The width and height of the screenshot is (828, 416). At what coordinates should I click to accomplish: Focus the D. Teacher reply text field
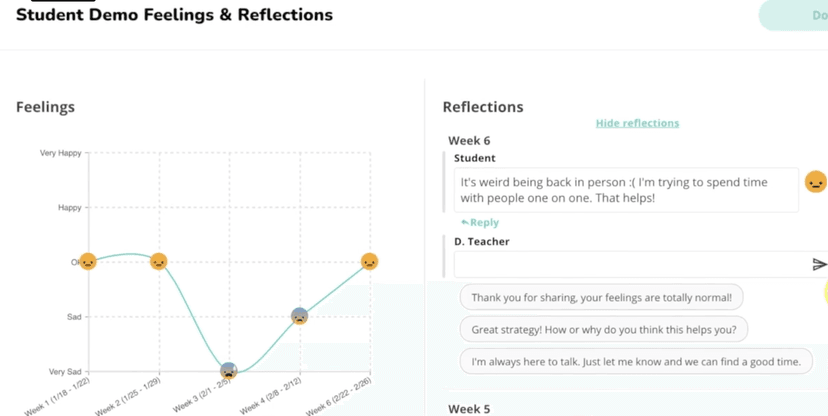[x=630, y=265]
